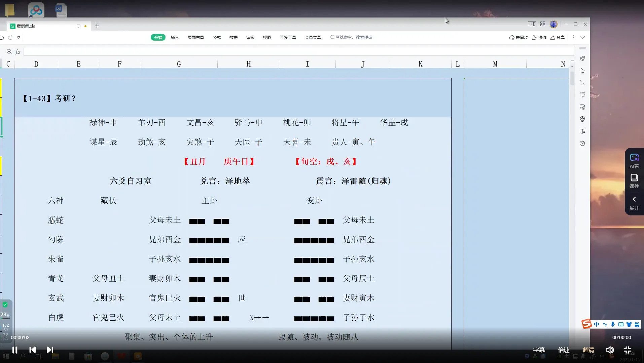The image size is (644, 363).
Task: Select column H header
Action: tap(248, 64)
